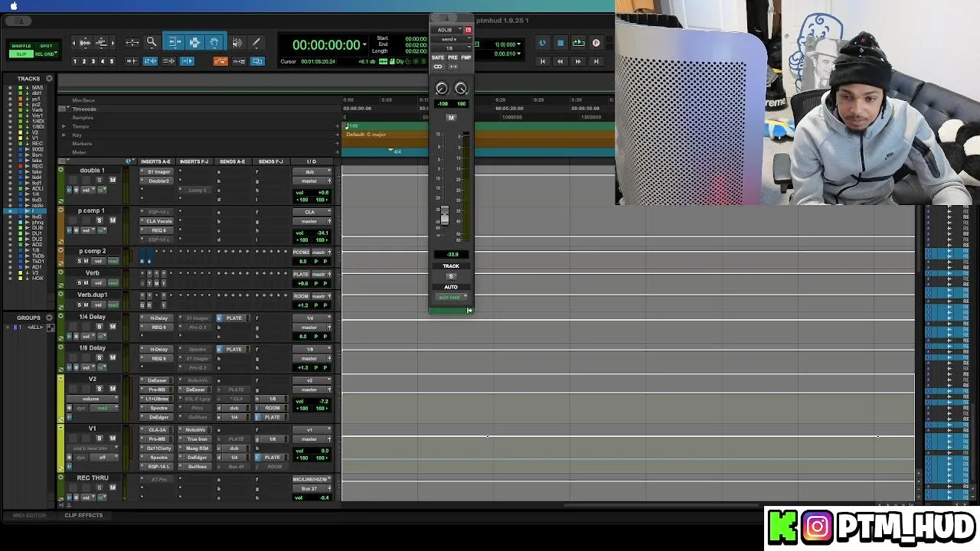Open ADLIB track selector in send window
Viewport: 980px width, 551px height.
447,30
